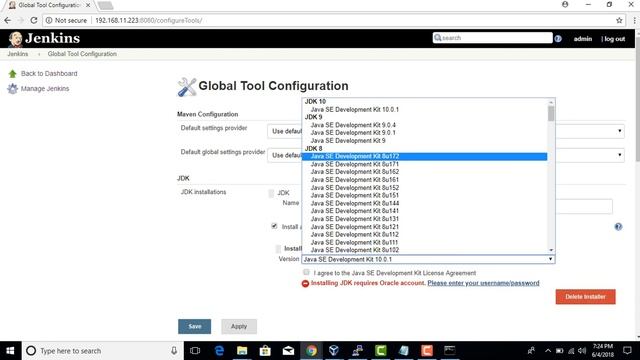The height and width of the screenshot is (360, 640).
Task: Focus the Jenkins search box
Action: [493, 38]
